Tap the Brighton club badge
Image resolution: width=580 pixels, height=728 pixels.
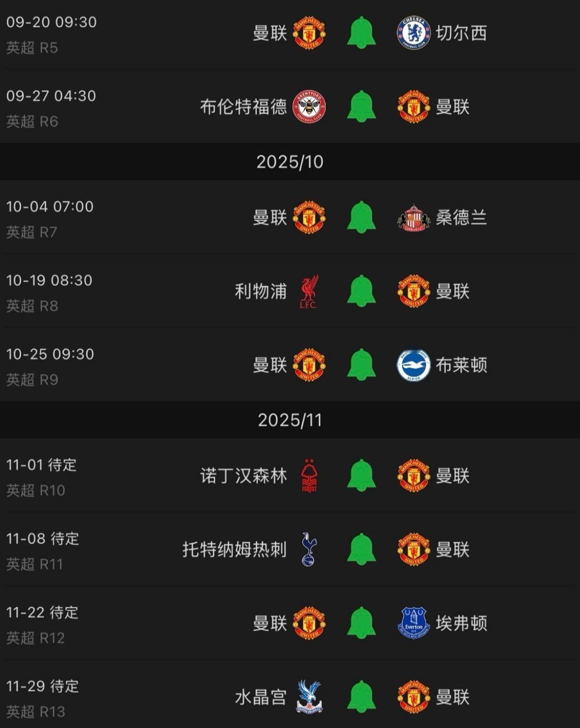414,365
